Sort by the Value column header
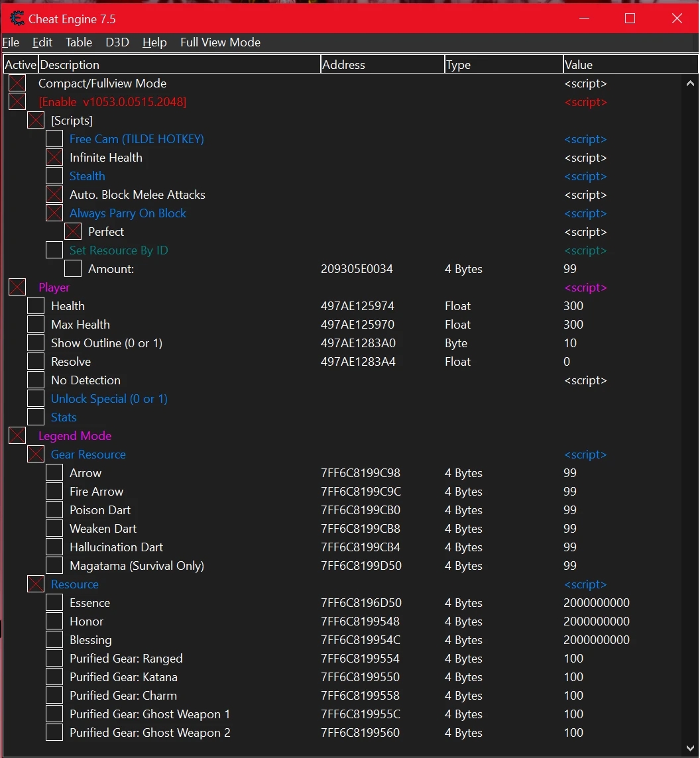Screen dimensions: 700x758 (630, 65)
